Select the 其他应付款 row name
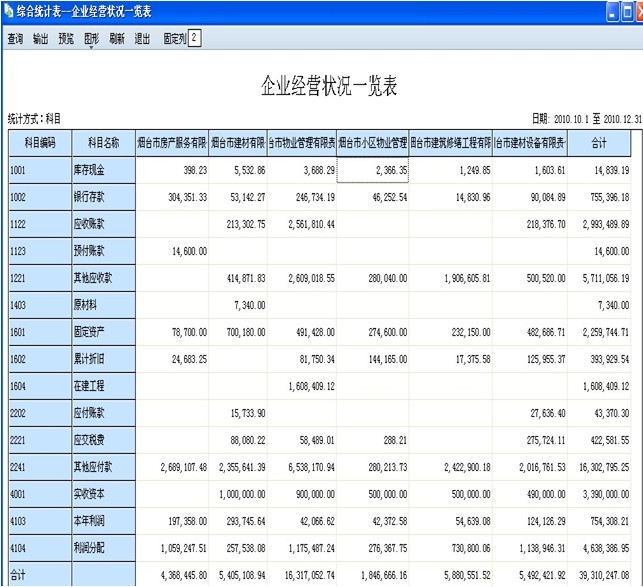 103,467
